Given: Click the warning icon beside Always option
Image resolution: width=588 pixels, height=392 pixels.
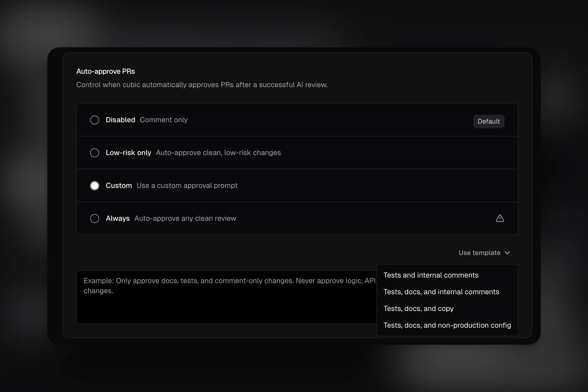Looking at the screenshot, I should pos(500,218).
